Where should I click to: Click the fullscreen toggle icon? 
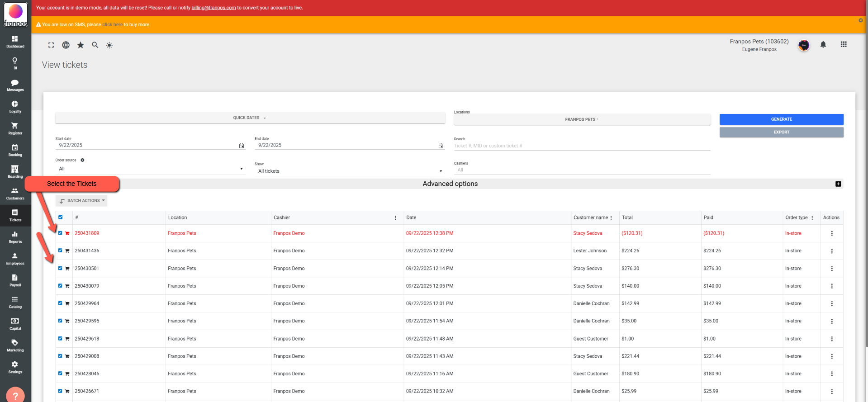(x=51, y=45)
